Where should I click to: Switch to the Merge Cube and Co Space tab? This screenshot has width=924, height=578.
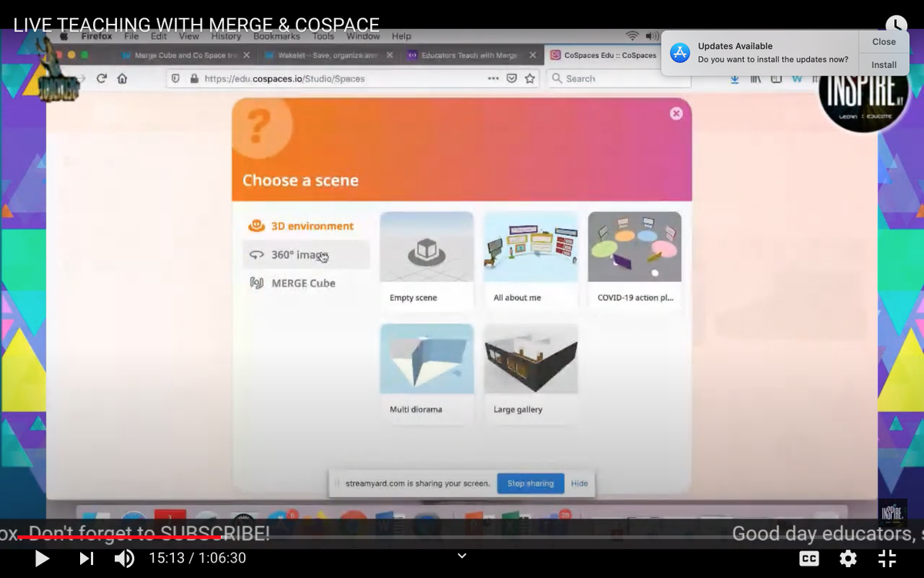point(186,55)
